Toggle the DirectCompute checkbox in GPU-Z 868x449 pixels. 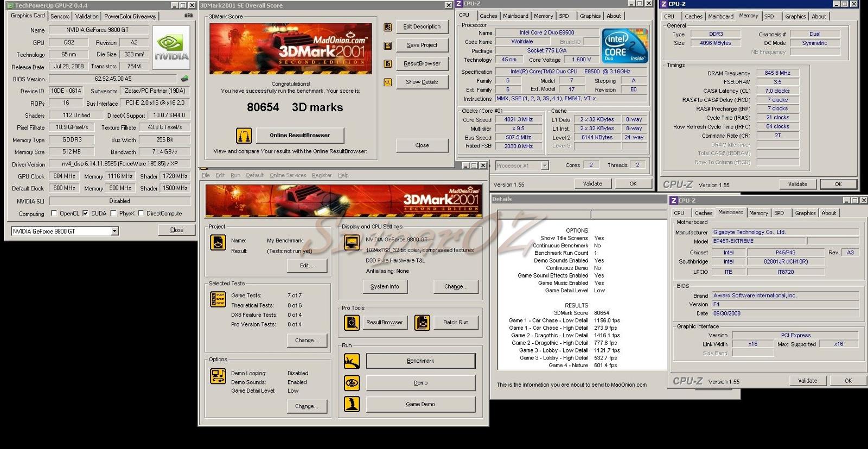click(x=141, y=213)
